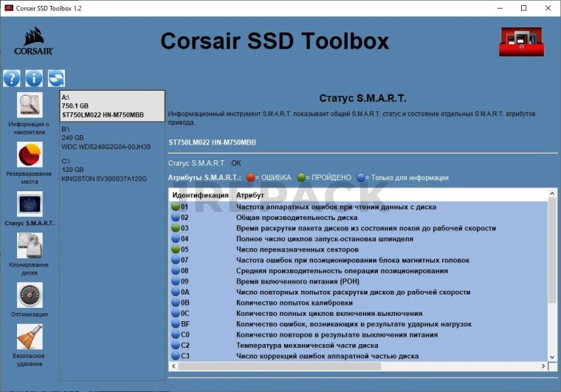Click the Help question mark icon
Image resolution: width=561 pixels, height=392 pixels.
[12, 78]
